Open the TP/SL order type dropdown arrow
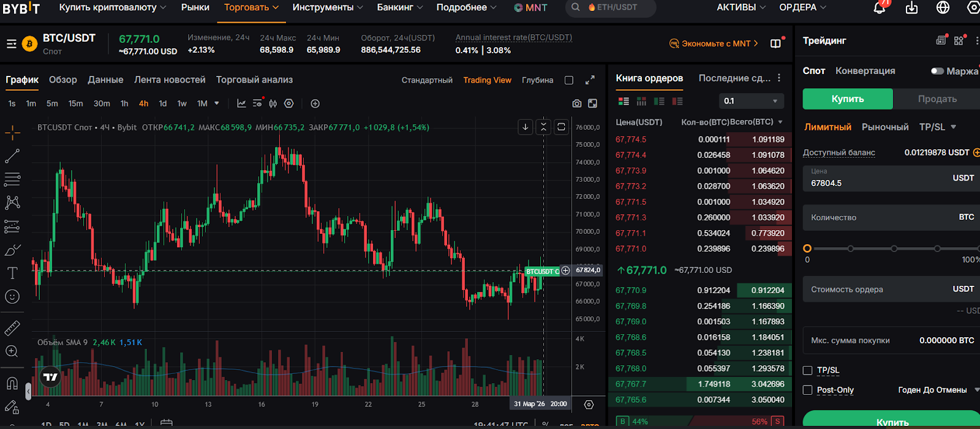Viewport: 980px width, 429px height. coord(953,127)
